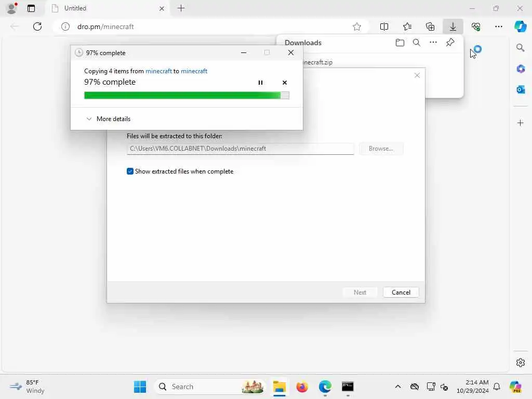Toggle split screen icon in toolbar
Viewport: 532px width, 399px height.
384,26
